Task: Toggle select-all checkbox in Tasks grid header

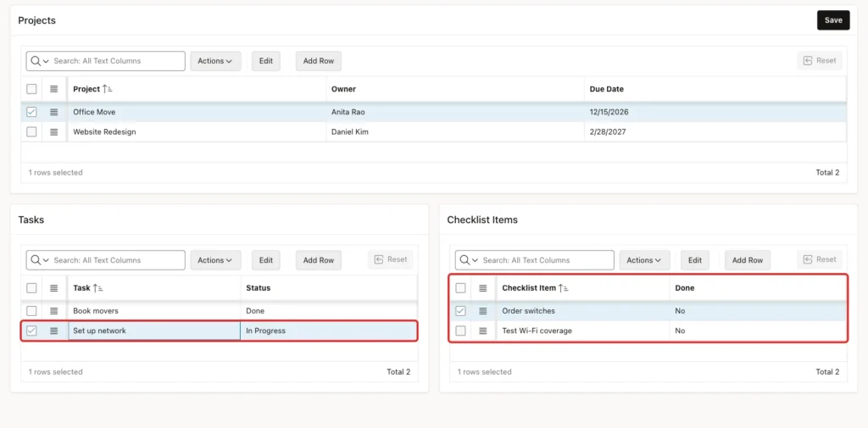Action: [x=31, y=288]
